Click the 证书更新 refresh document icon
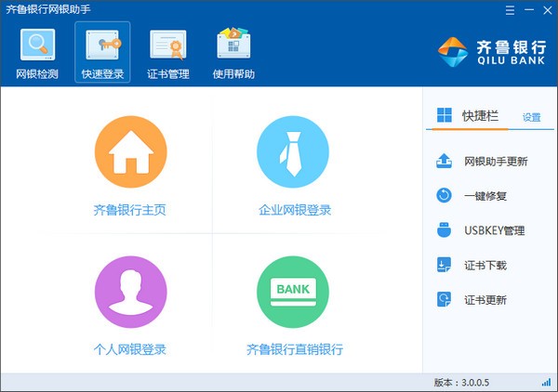Image resolution: width=558 pixels, height=392 pixels. coord(444,299)
